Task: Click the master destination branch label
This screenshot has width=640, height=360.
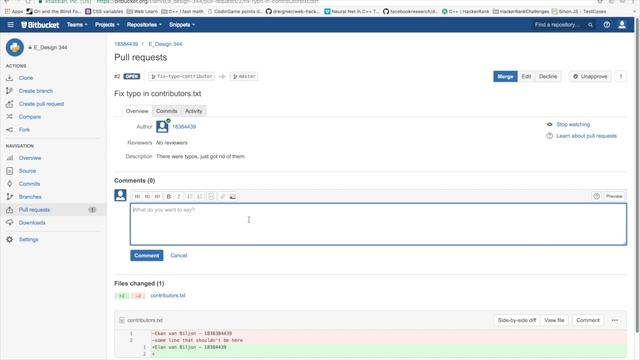Action: pyautogui.click(x=244, y=76)
